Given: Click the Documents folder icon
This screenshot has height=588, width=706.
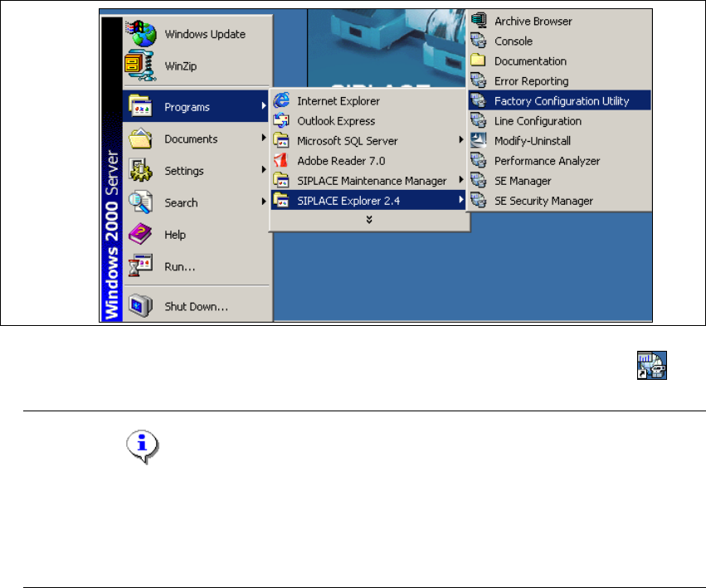Looking at the screenshot, I should tap(140, 138).
